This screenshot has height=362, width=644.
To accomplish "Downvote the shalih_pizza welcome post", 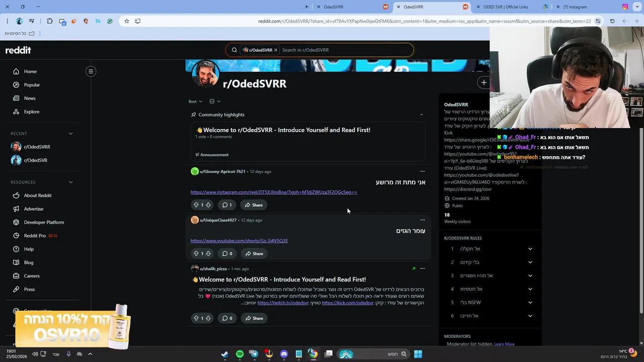I will click(208, 318).
